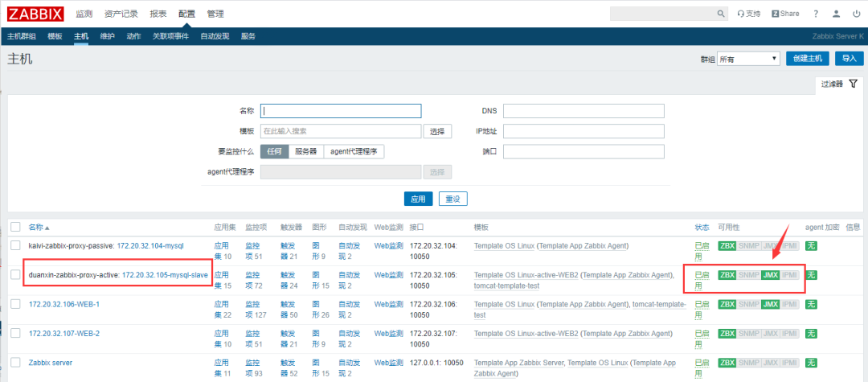Open the help question mark icon
This screenshot has height=382, width=868.
tap(816, 14)
